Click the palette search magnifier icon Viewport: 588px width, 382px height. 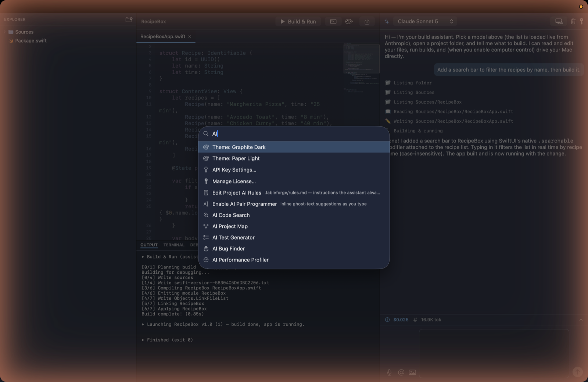(x=206, y=134)
